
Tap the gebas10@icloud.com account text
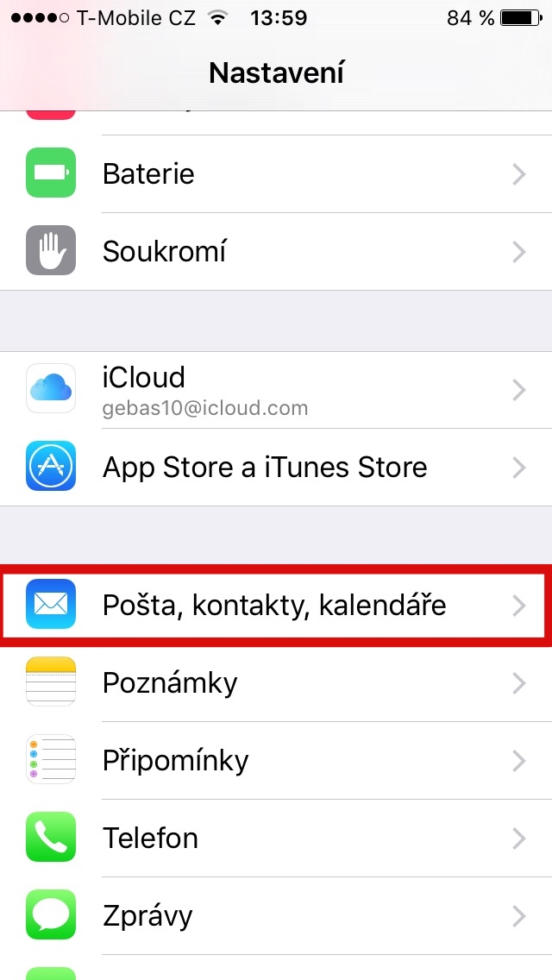[205, 409]
